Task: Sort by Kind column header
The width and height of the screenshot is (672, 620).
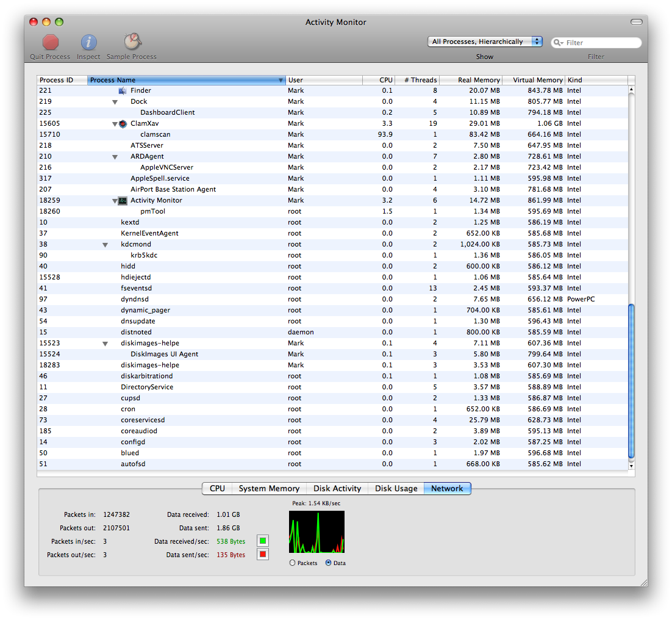Action: pyautogui.click(x=596, y=80)
